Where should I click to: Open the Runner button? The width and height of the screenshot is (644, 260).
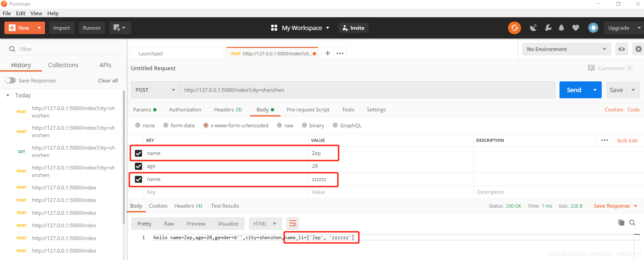tap(92, 28)
